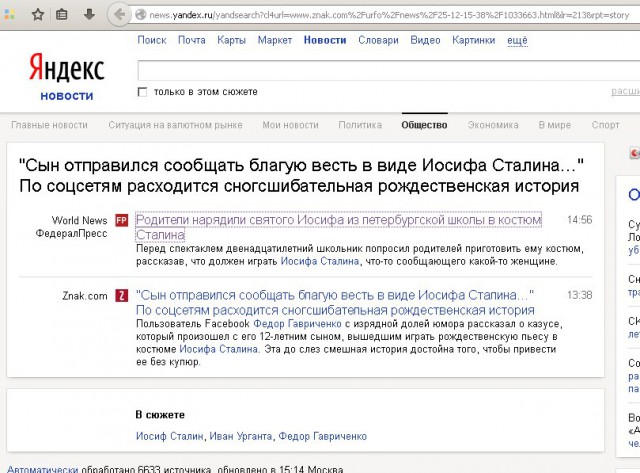
Task: Click the globe site identity icon
Action: tap(140, 15)
